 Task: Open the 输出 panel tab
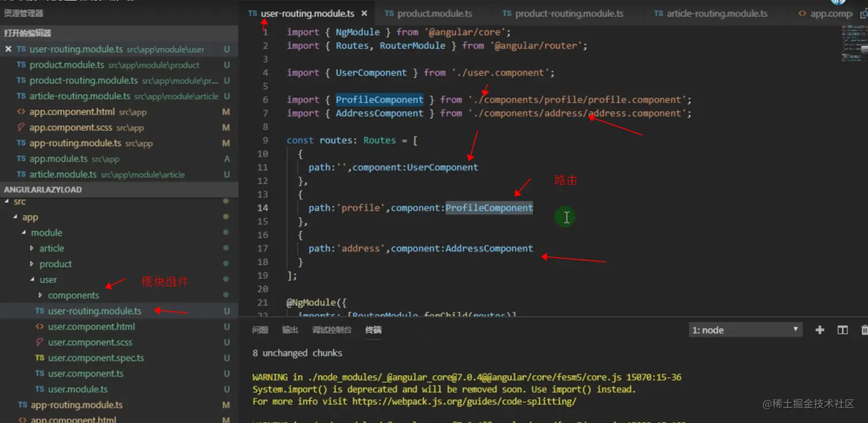(x=290, y=330)
